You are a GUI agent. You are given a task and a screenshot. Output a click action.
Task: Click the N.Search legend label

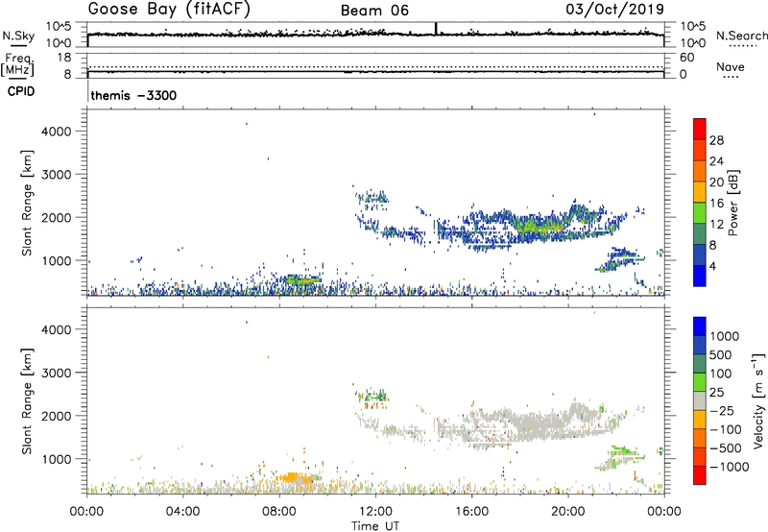[741, 36]
